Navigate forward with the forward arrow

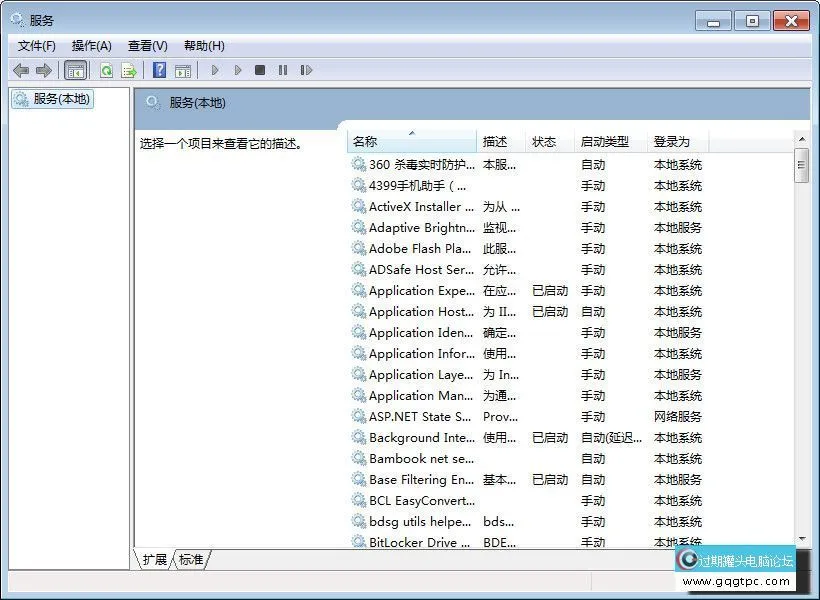(x=42, y=70)
